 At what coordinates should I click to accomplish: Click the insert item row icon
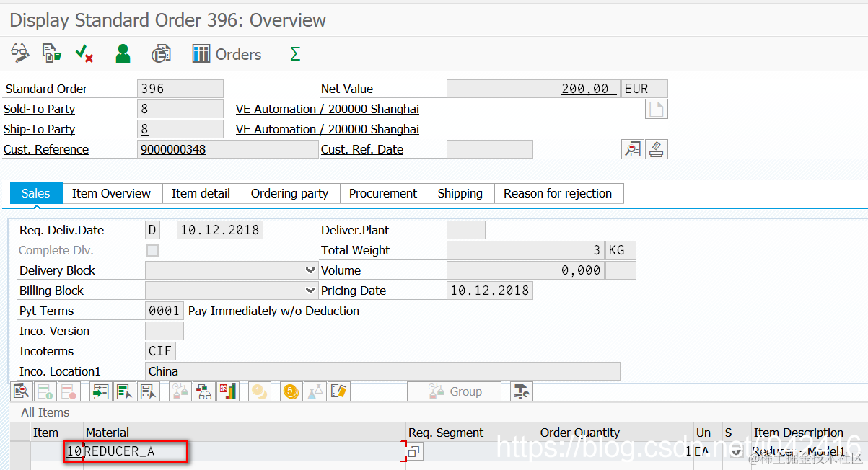(45, 391)
